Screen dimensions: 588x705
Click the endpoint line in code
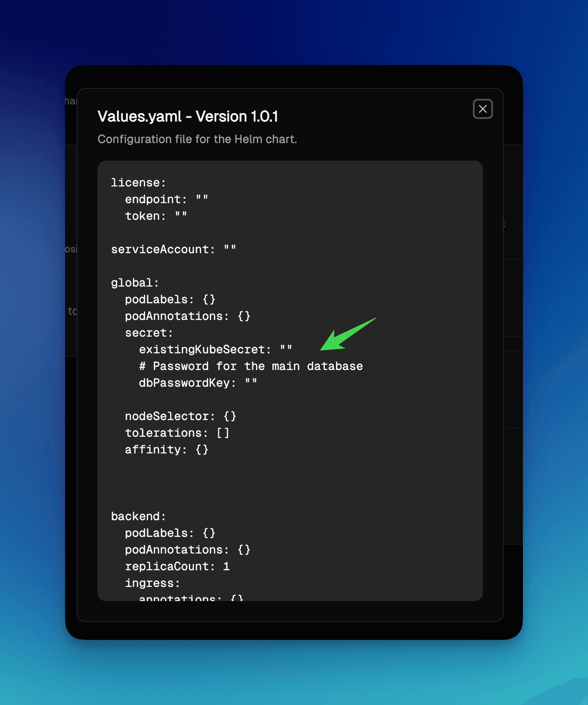click(166, 199)
